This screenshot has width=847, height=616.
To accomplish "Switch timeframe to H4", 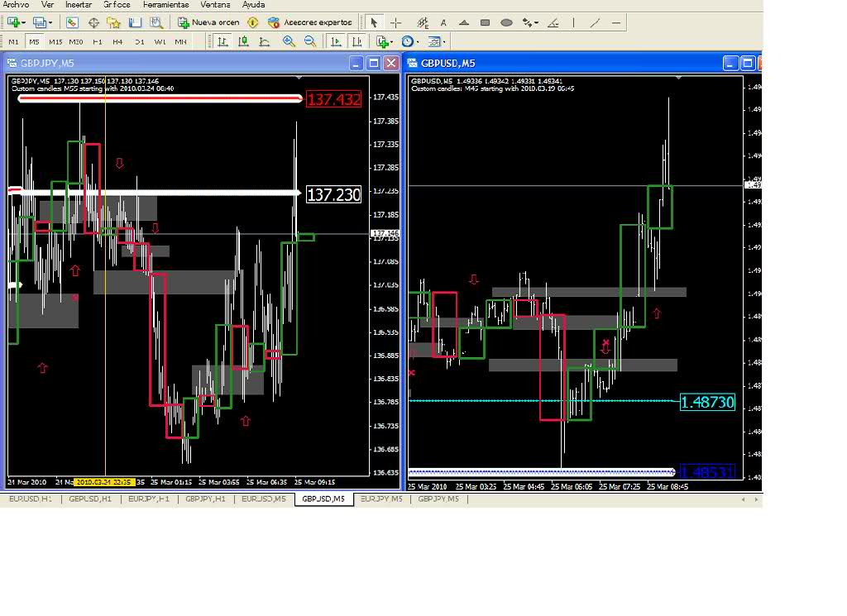I will point(117,41).
